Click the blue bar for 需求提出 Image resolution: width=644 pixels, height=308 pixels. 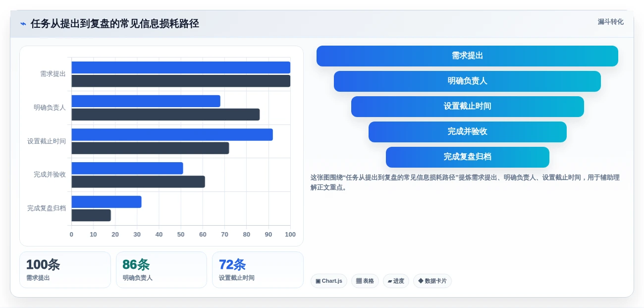coord(181,67)
